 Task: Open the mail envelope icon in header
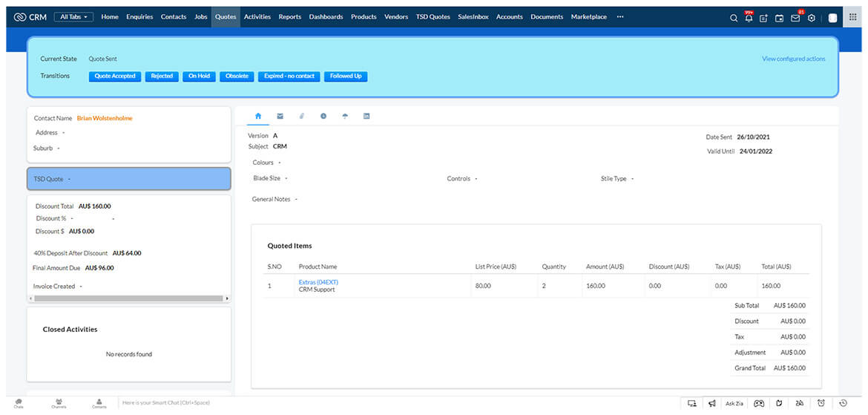point(795,18)
